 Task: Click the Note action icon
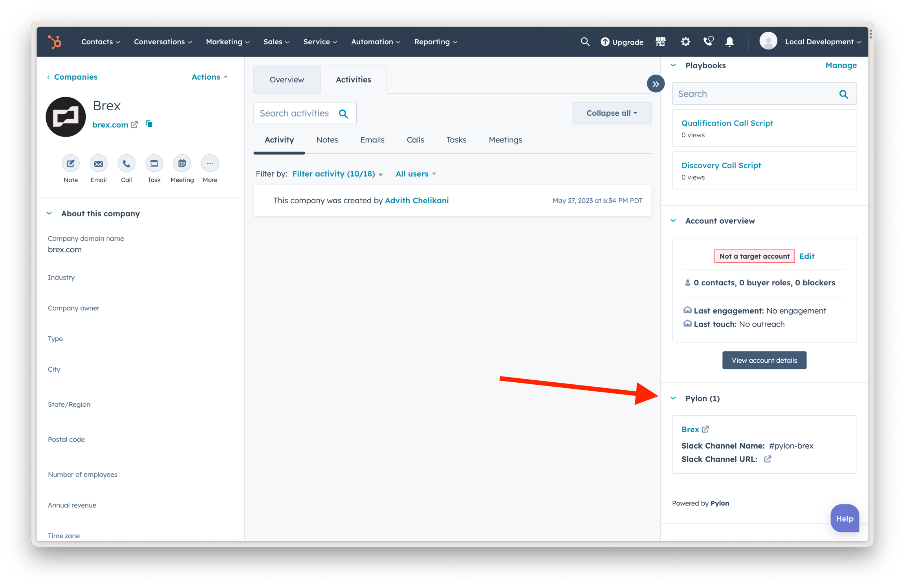(x=71, y=163)
